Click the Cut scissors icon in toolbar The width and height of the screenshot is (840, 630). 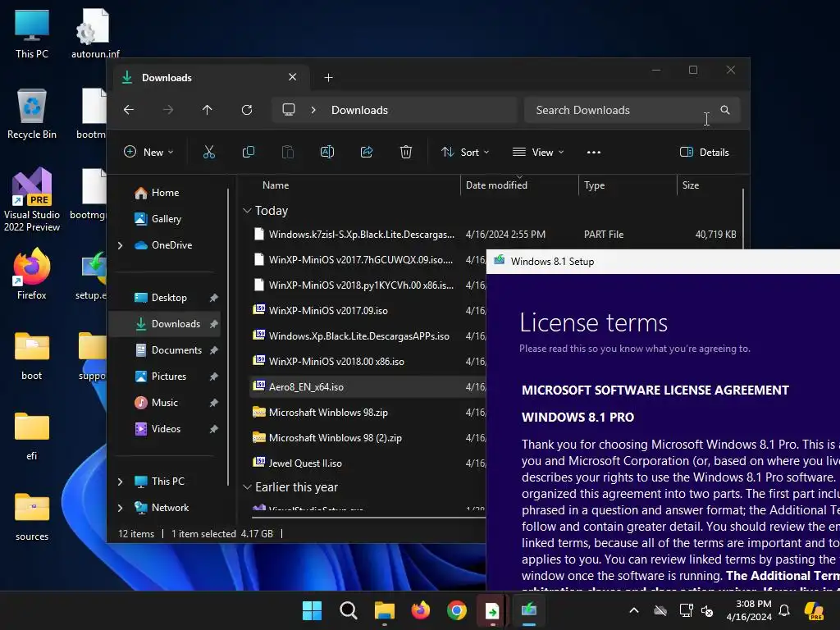point(209,152)
